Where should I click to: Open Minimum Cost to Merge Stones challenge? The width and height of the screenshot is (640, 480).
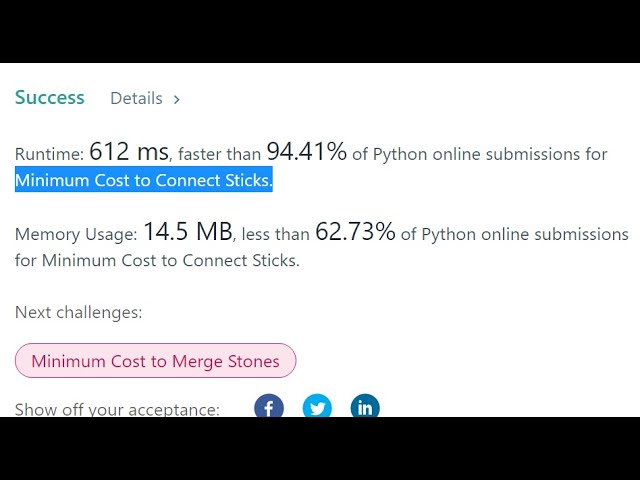pos(155,361)
